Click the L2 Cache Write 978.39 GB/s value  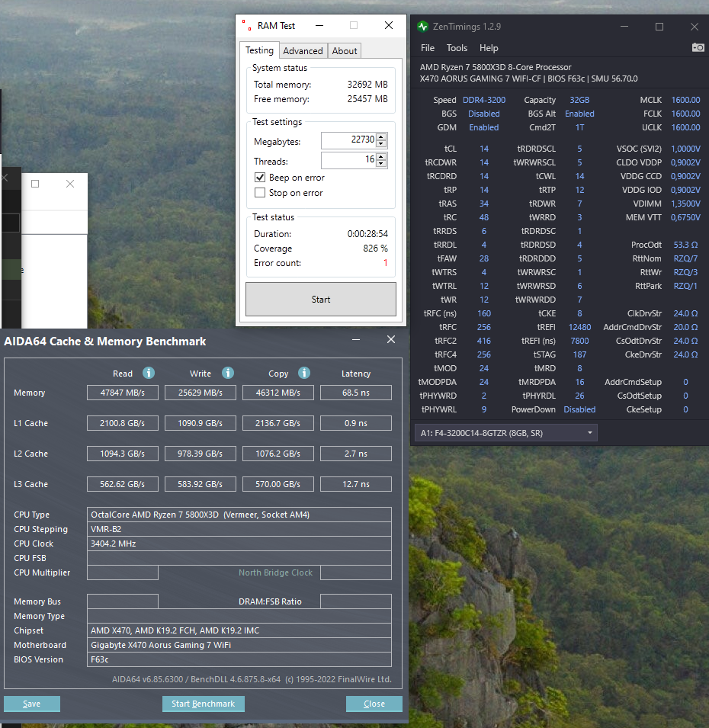[200, 454]
